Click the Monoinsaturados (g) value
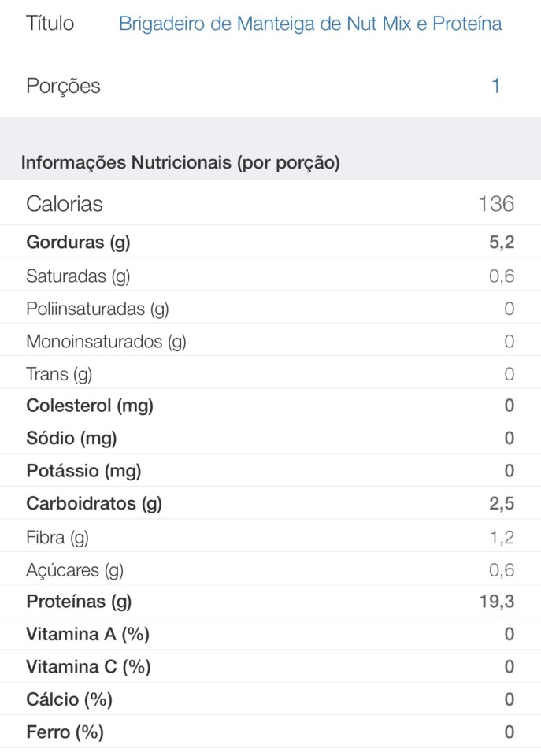541x756 pixels. (x=509, y=341)
